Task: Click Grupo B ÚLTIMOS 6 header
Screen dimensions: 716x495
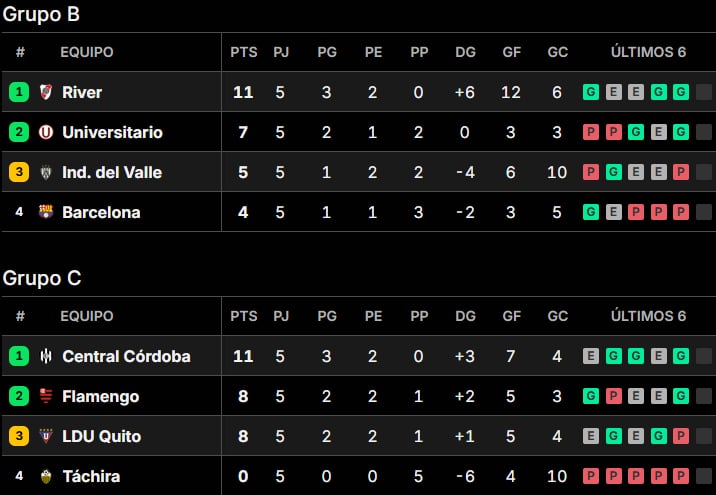Action: coord(648,52)
